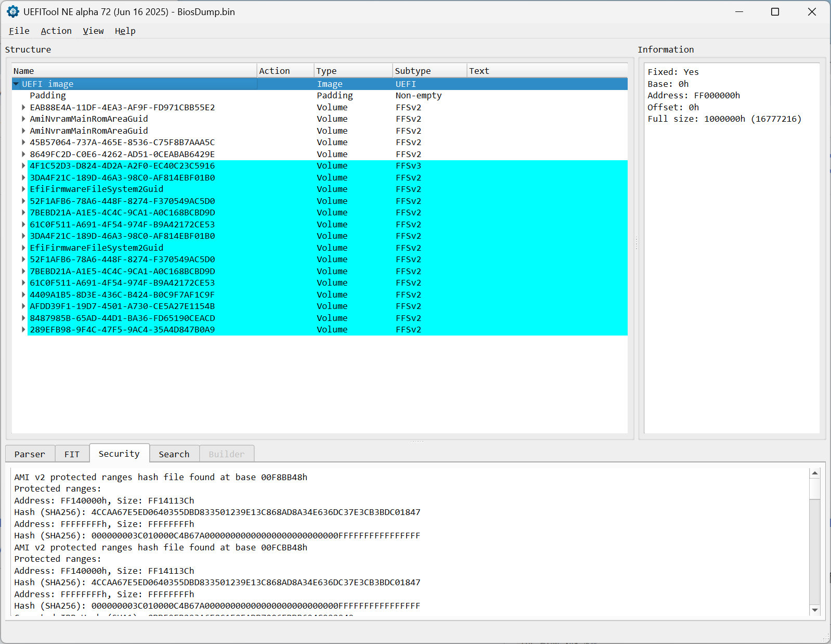Expand volume 289EFB98-9F4C-47F5-9AC4-35A4D847B0A9
The image size is (831, 644).
(x=23, y=329)
